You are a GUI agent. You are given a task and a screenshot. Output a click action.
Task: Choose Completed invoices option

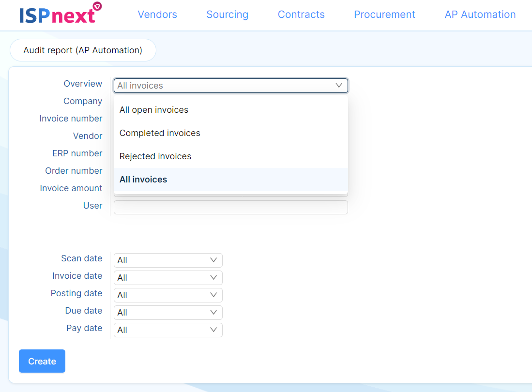click(x=231, y=133)
